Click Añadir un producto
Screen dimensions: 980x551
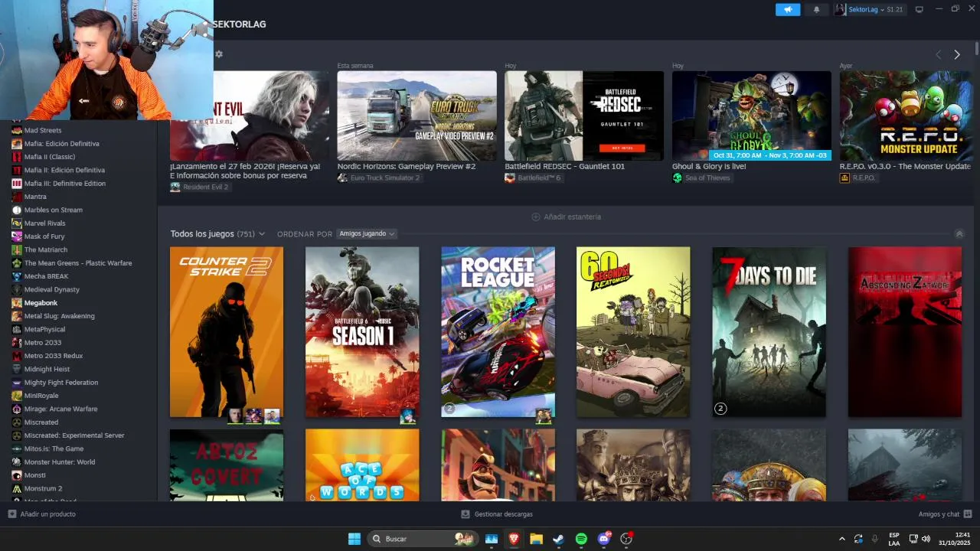(42, 514)
